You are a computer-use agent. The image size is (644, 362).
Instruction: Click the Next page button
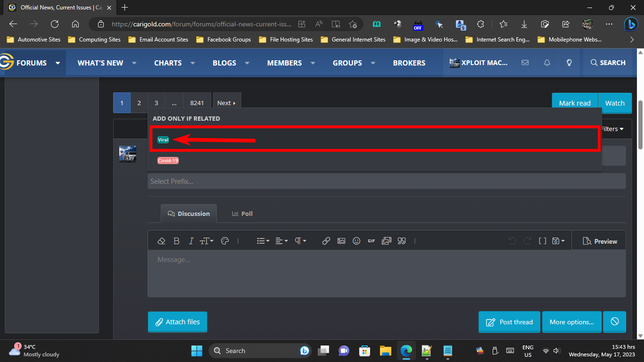tap(227, 103)
